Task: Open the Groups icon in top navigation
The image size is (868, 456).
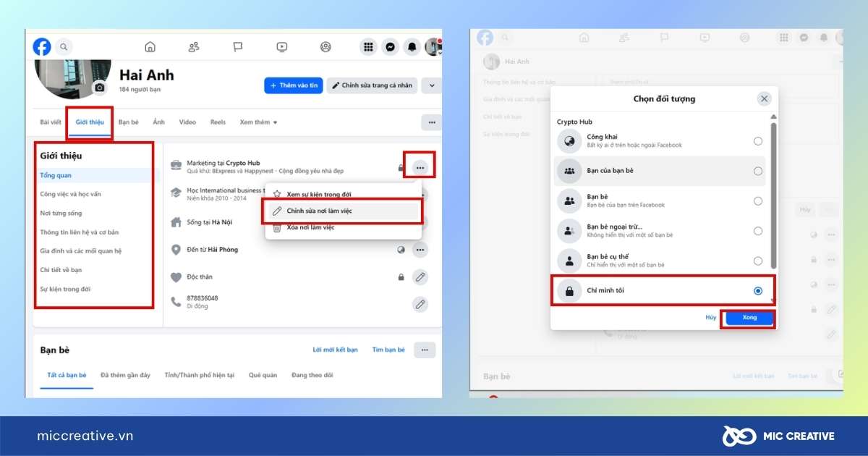Action: [x=325, y=47]
